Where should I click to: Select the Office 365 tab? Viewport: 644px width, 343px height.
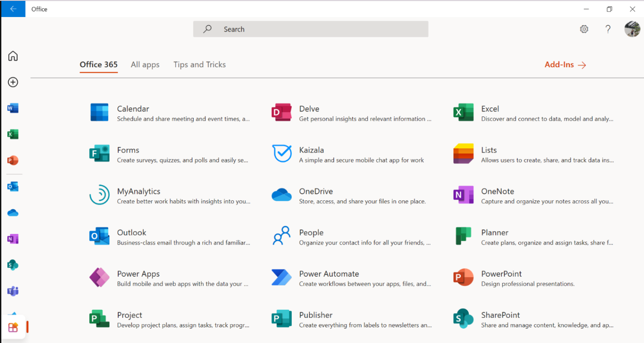point(98,64)
